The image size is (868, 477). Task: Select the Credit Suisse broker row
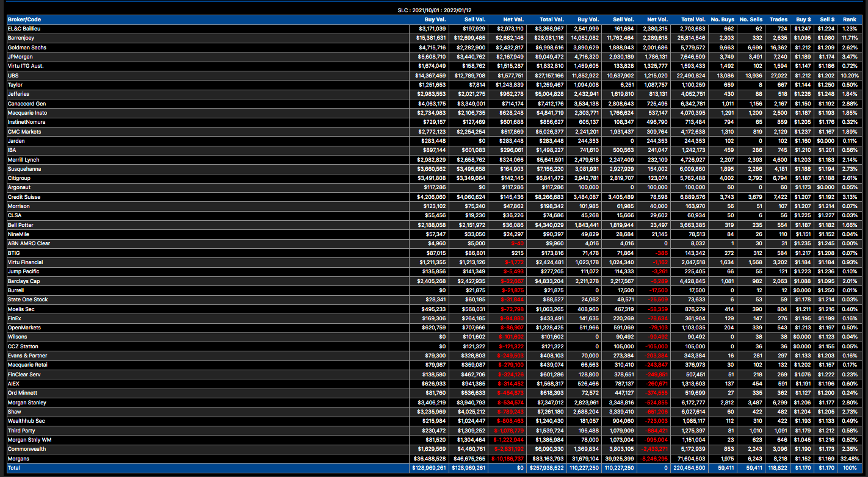pos(433,197)
